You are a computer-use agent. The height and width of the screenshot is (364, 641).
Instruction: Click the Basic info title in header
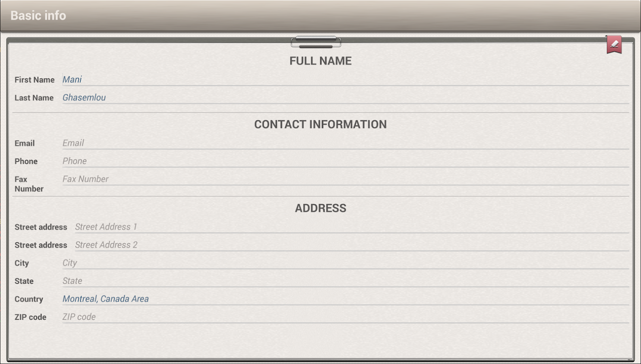pos(38,15)
